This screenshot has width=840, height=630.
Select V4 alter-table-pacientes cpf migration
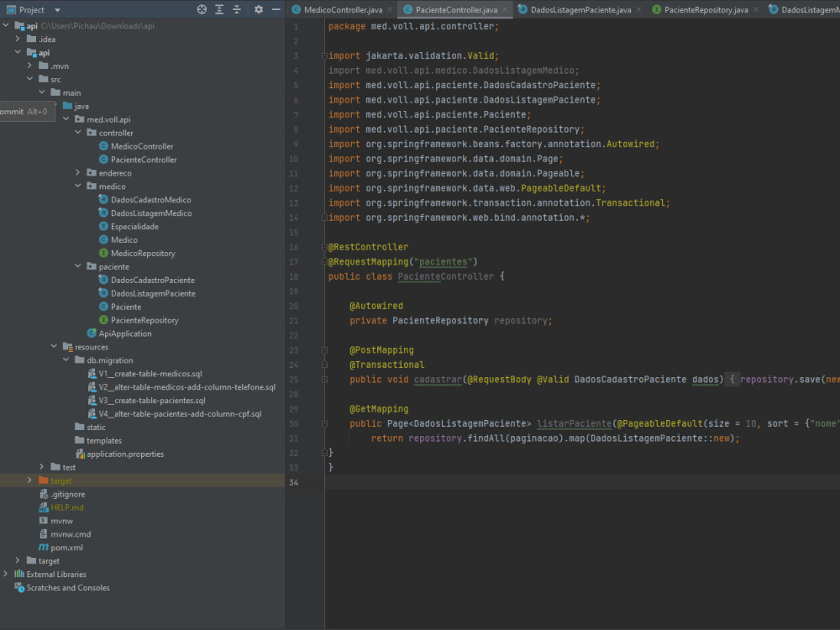coord(180,414)
